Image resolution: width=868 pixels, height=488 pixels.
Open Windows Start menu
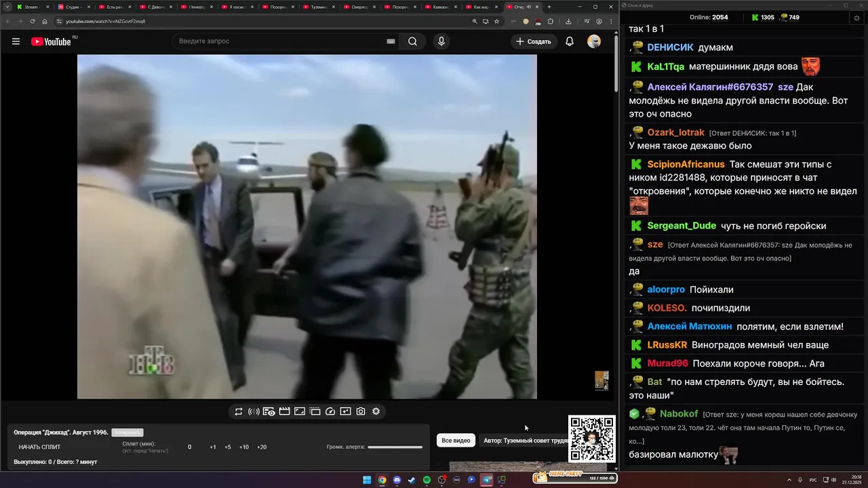[x=367, y=480]
